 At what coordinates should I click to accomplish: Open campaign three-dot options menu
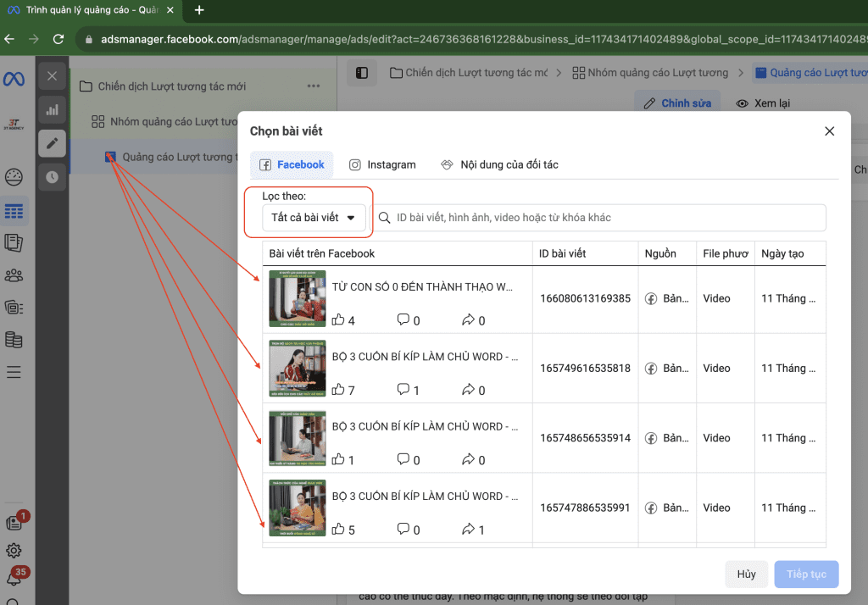click(314, 86)
